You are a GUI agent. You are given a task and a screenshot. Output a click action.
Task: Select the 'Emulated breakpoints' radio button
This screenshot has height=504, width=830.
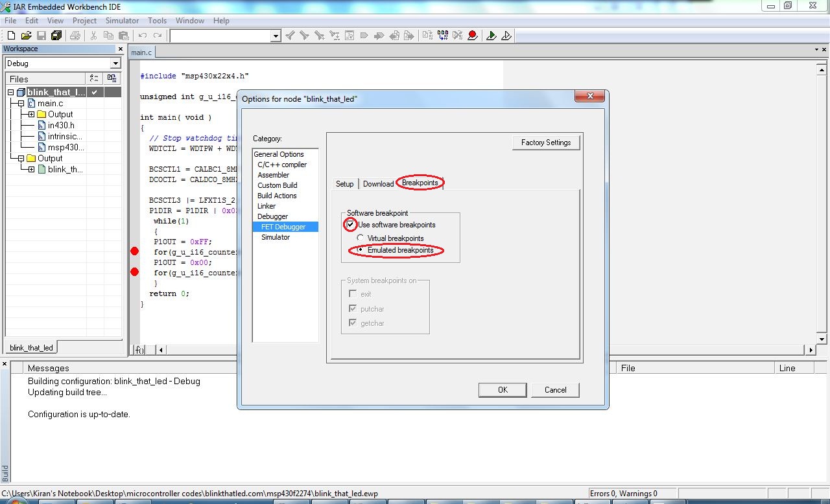click(x=361, y=250)
